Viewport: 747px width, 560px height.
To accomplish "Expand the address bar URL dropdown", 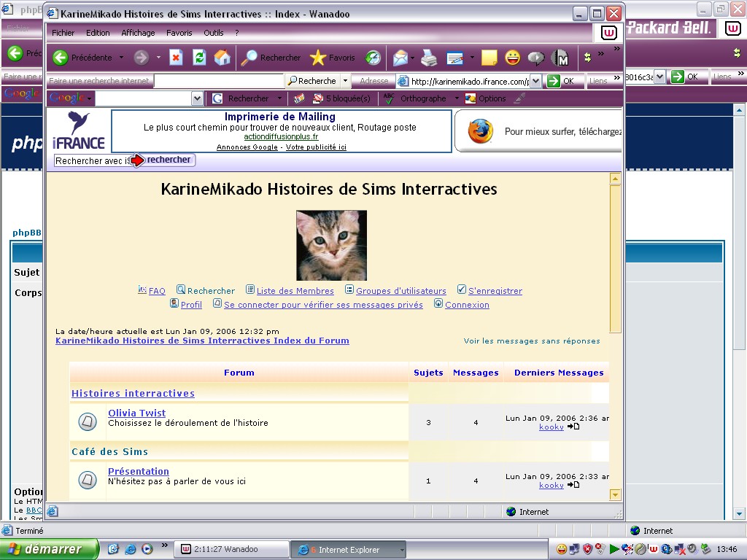I will pyautogui.click(x=535, y=81).
